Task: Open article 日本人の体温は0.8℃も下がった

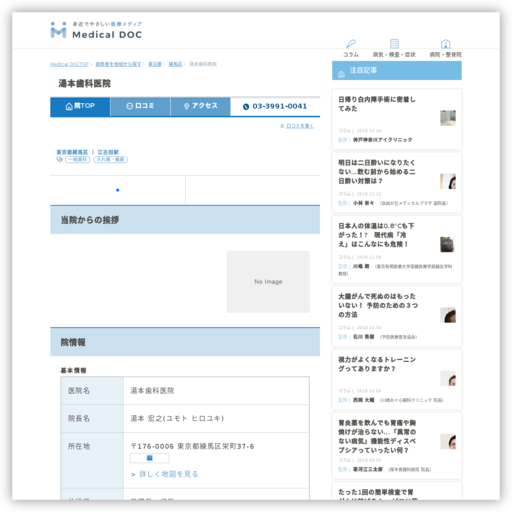Action: point(377,235)
